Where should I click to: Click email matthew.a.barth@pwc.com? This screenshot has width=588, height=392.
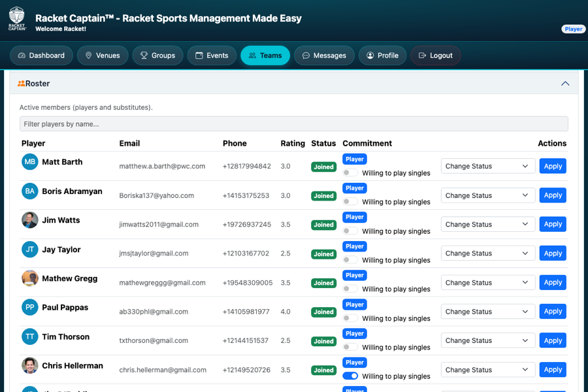coord(162,166)
